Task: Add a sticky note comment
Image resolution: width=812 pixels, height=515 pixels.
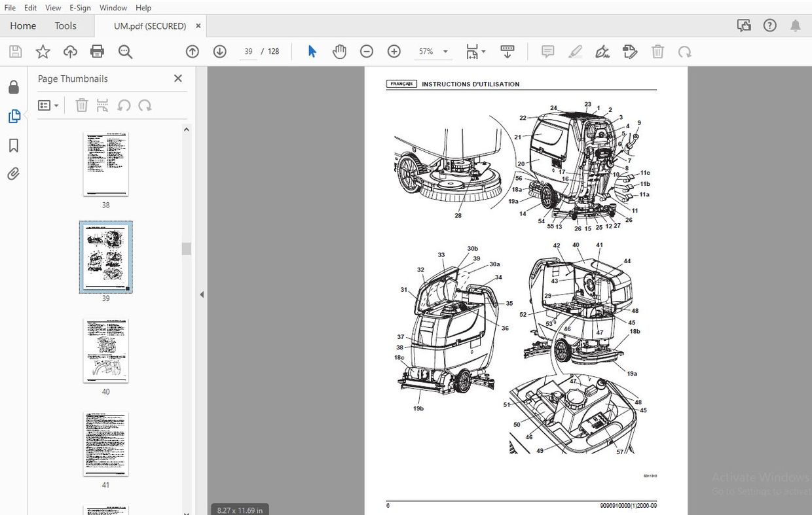Action: [548, 52]
